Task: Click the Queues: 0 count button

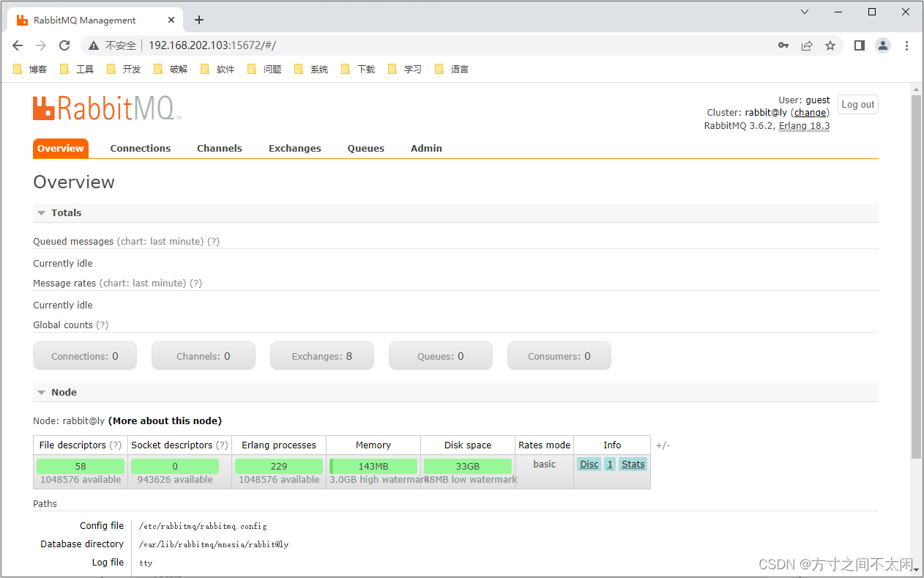Action: pyautogui.click(x=441, y=356)
